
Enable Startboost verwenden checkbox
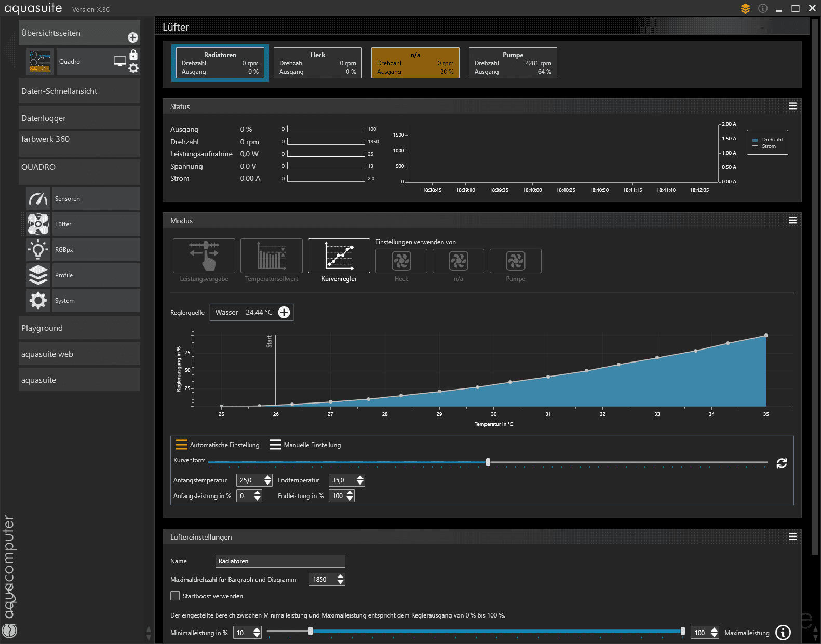[175, 596]
